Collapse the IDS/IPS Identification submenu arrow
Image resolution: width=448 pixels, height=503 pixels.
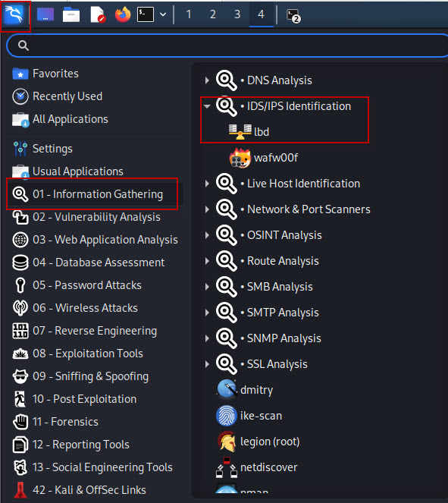(207, 106)
